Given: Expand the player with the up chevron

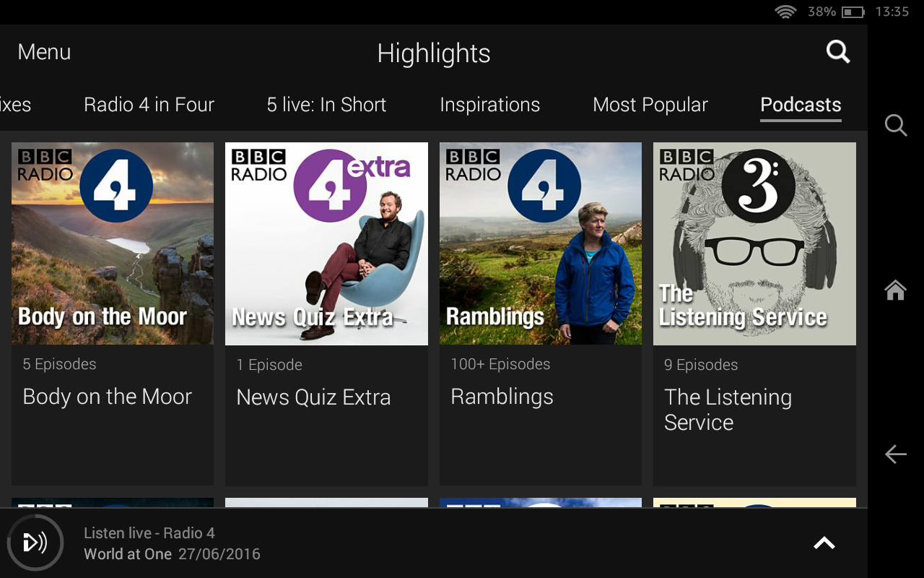Looking at the screenshot, I should 824,543.
